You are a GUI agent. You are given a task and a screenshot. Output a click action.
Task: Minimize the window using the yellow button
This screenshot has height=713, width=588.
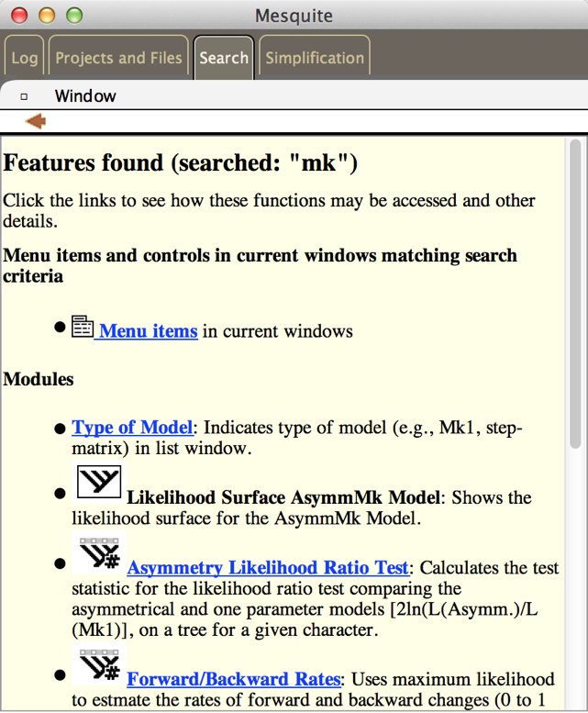click(x=46, y=16)
